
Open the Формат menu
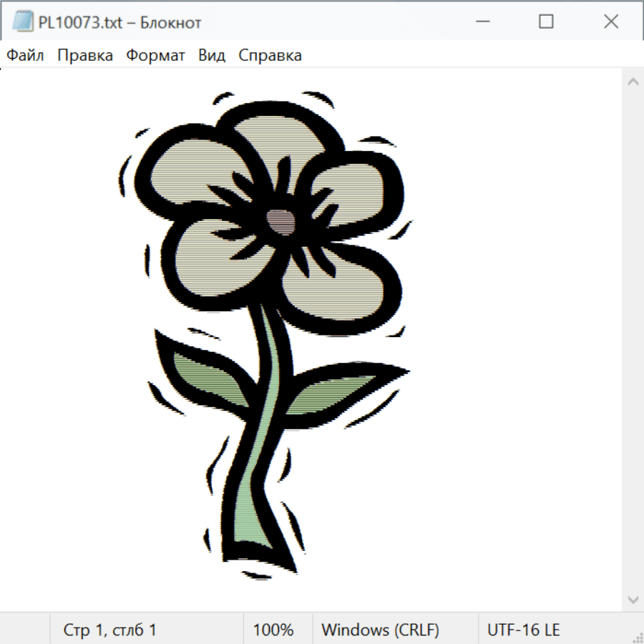(155, 56)
